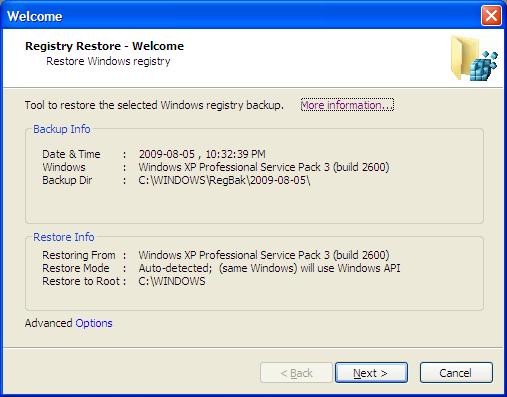Image resolution: width=507 pixels, height=397 pixels.
Task: Click the Backup Dir path C:\WINDOWS\RegBak\2009-08-05\
Action: pos(224,180)
